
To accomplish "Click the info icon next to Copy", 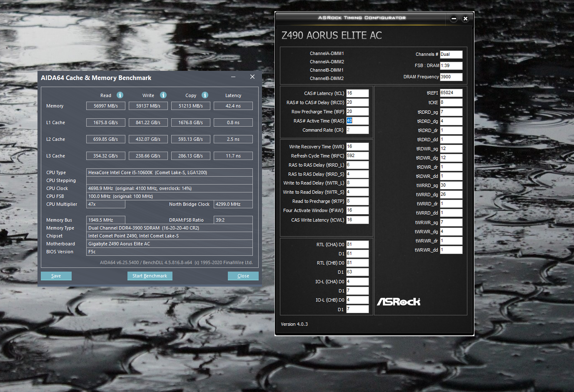I will coord(205,95).
